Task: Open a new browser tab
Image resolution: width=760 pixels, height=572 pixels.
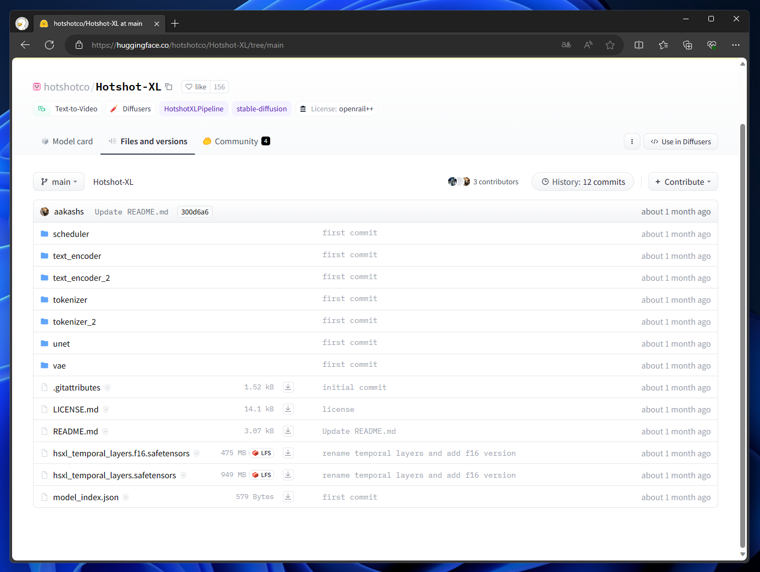Action: (175, 23)
